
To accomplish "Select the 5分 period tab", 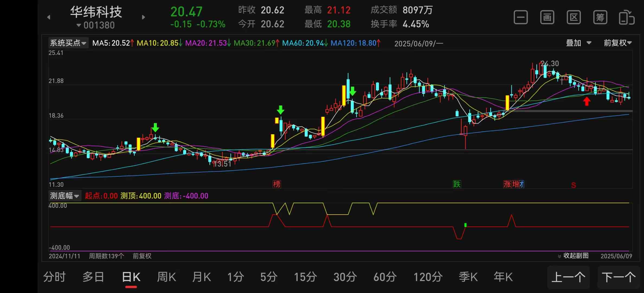I will [x=269, y=277].
